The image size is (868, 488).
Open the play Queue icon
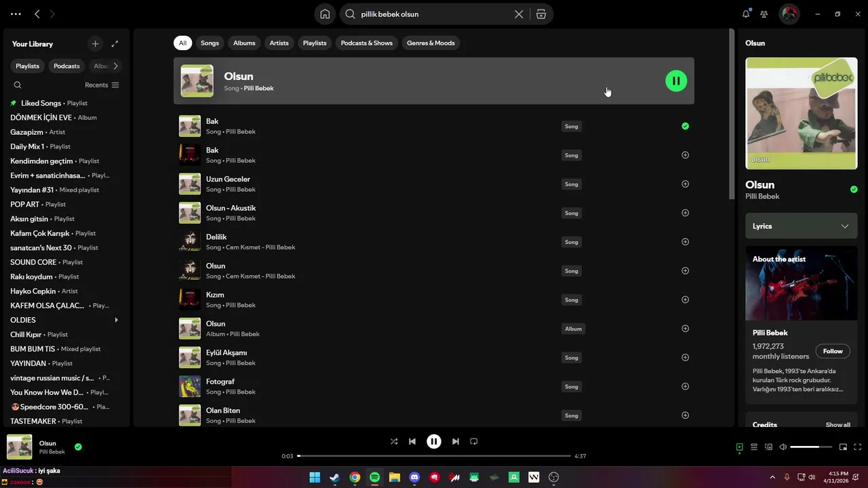[754, 447]
